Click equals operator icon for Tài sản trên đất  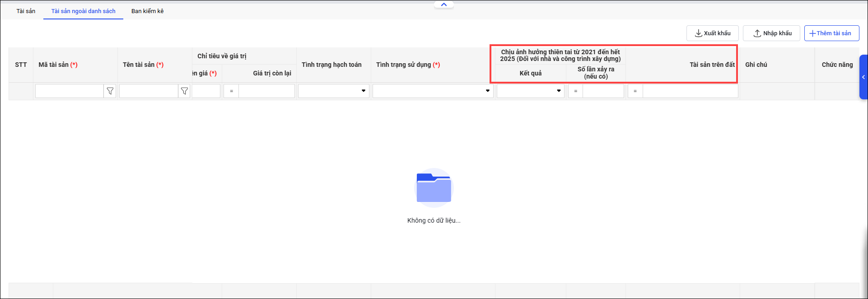point(635,91)
